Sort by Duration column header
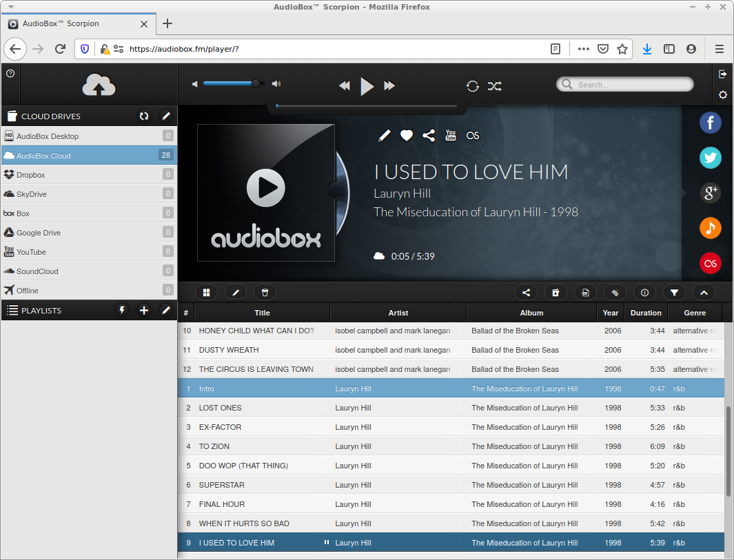This screenshot has width=734, height=560. click(646, 313)
